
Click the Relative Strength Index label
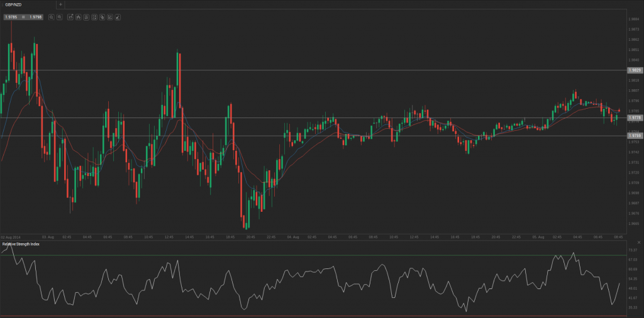[x=21, y=244]
